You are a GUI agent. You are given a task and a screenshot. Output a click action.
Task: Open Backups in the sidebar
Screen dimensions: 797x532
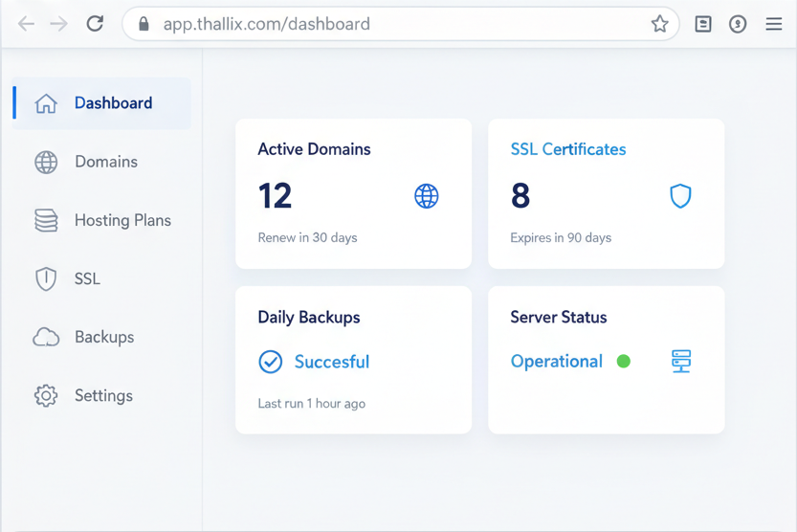tap(101, 337)
